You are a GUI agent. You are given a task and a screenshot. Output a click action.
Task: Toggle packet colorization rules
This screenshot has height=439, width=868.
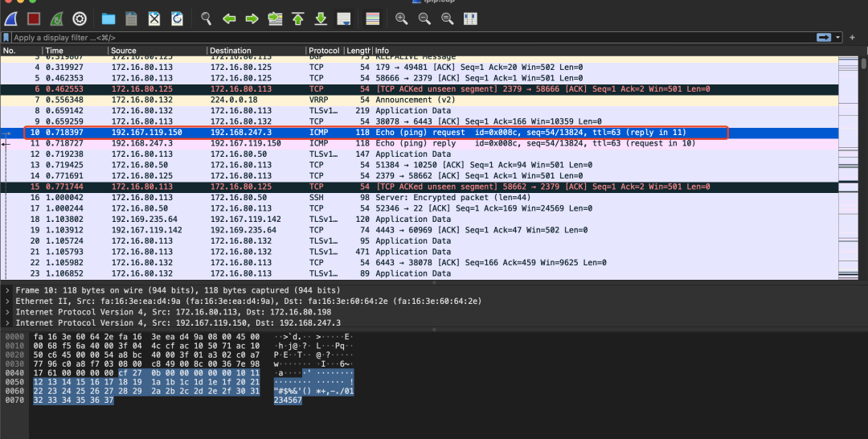click(372, 18)
